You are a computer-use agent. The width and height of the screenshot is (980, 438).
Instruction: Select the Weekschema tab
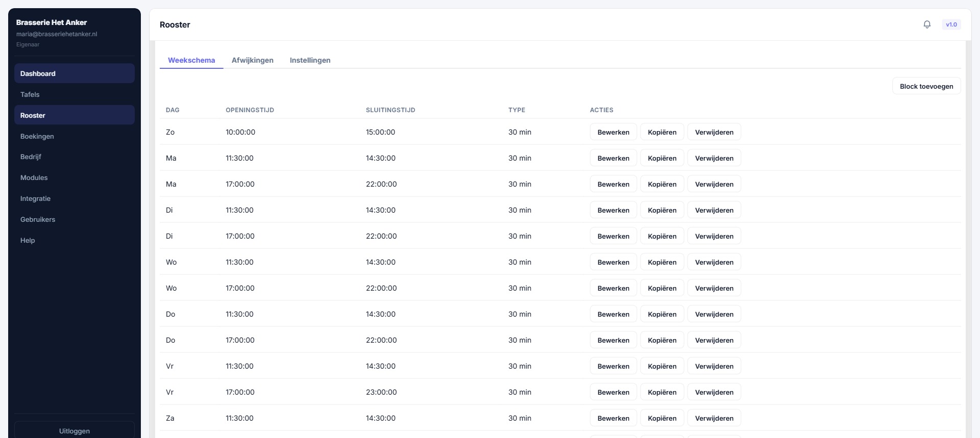[191, 60]
